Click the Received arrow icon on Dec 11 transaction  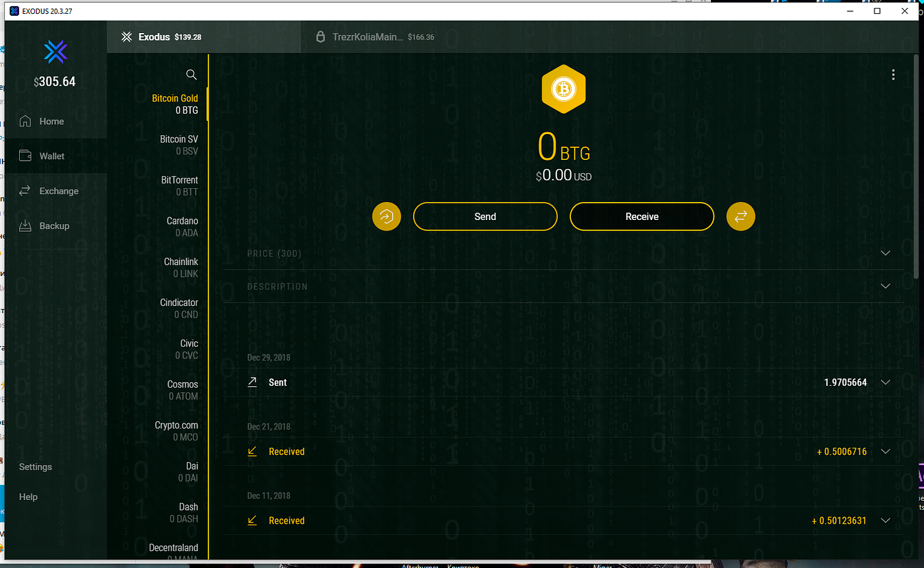252,520
